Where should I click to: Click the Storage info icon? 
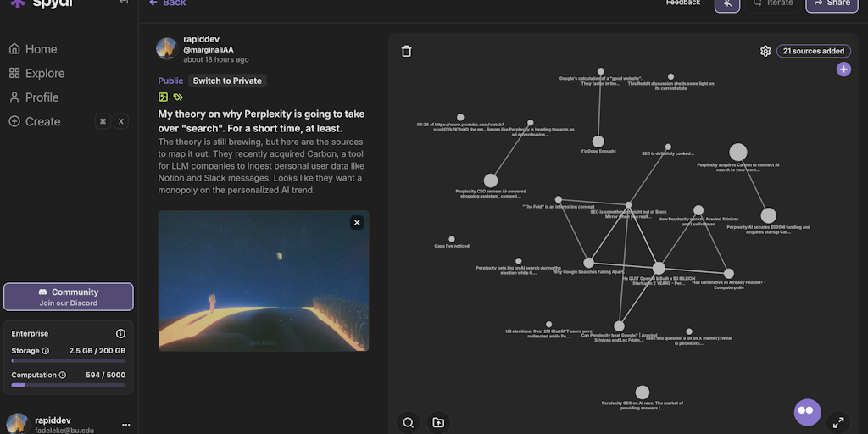pyautogui.click(x=46, y=351)
